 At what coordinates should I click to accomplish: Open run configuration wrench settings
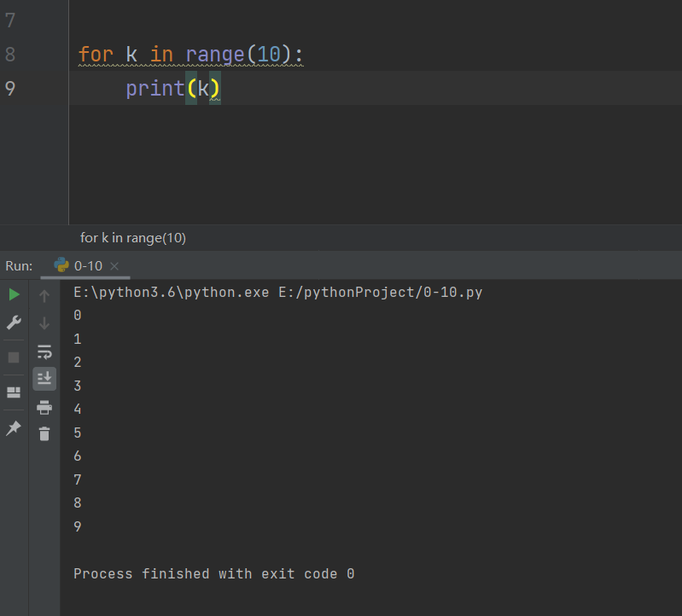[x=14, y=323]
